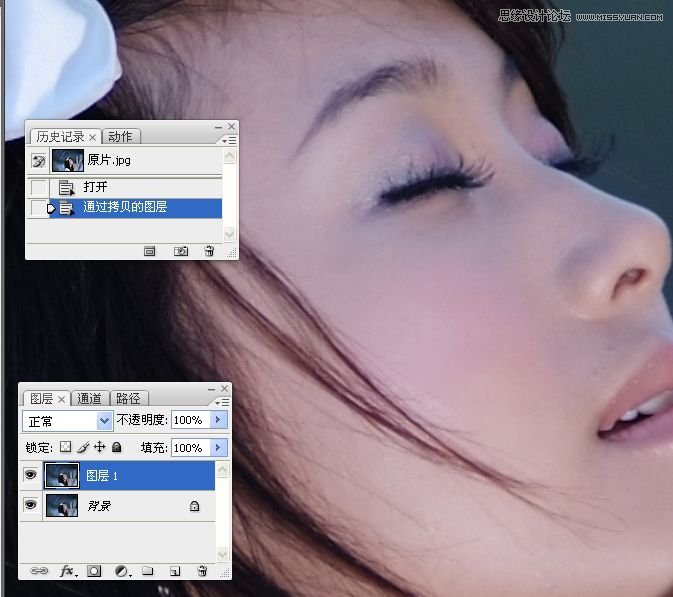Delete layer trash icon in Layers panel
The image size is (673, 597).
[202, 571]
